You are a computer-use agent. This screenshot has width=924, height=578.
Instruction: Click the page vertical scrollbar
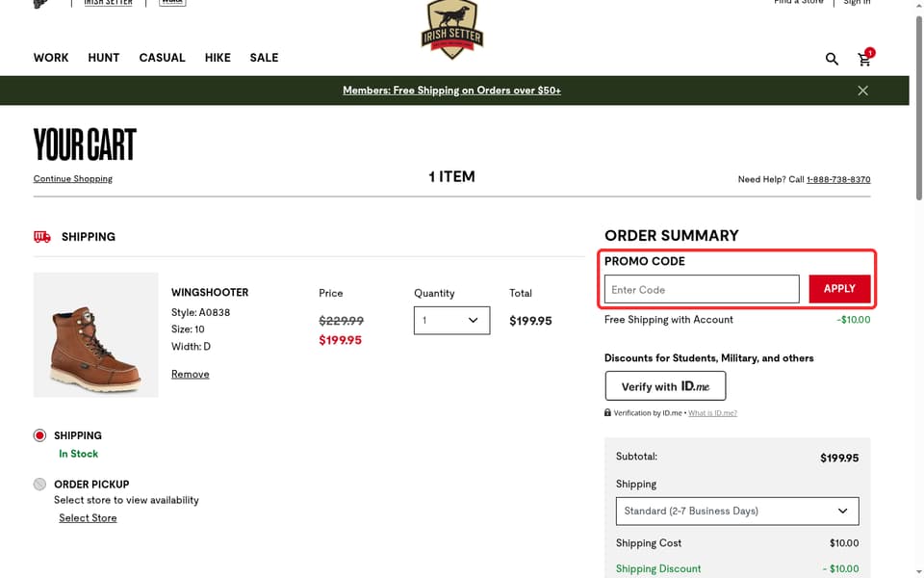pyautogui.click(x=918, y=109)
